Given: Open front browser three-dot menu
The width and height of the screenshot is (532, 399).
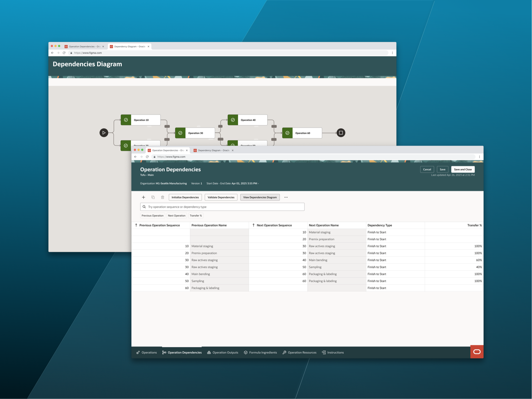Looking at the screenshot, I should pos(480,157).
